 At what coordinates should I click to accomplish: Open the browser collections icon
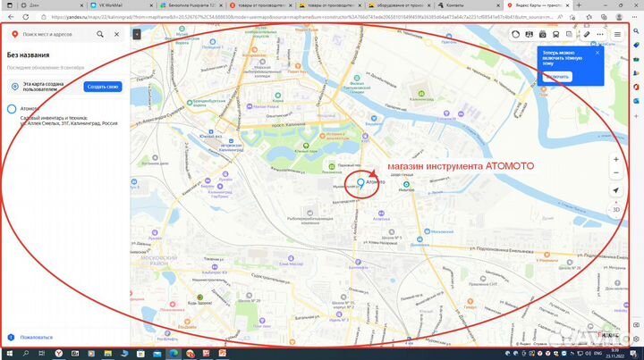(x=604, y=17)
